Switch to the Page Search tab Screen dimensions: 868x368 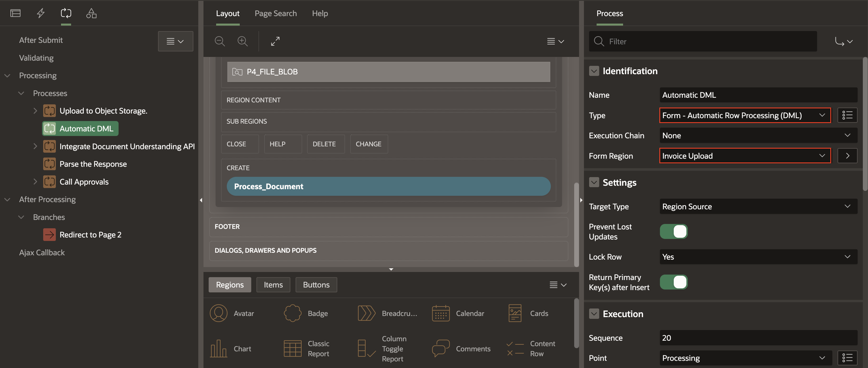[275, 14]
